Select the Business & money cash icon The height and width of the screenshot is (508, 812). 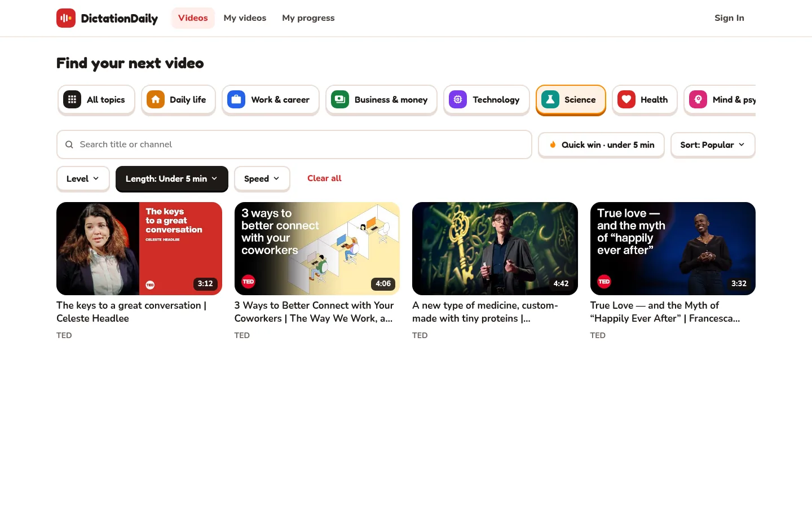pyautogui.click(x=340, y=99)
